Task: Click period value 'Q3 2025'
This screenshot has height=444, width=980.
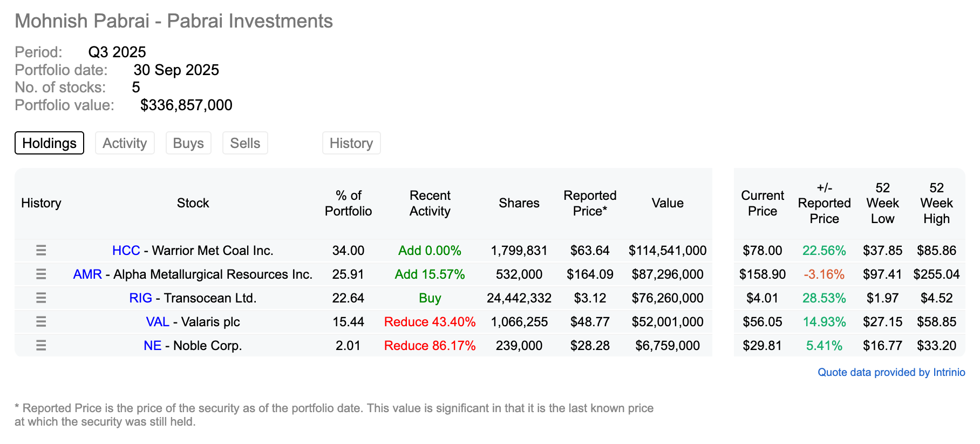Action: [117, 52]
